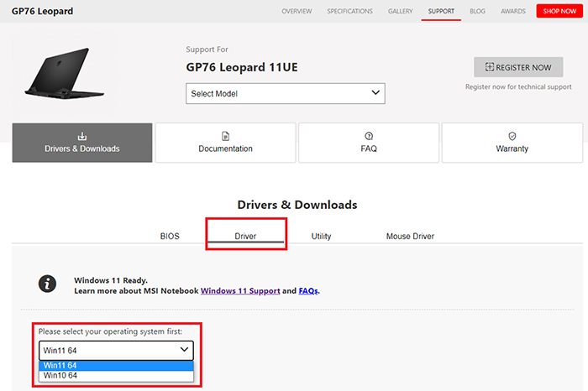Open the operating system dropdown showing Win11 64
Image resolution: width=588 pixels, height=391 pixels.
coord(116,351)
